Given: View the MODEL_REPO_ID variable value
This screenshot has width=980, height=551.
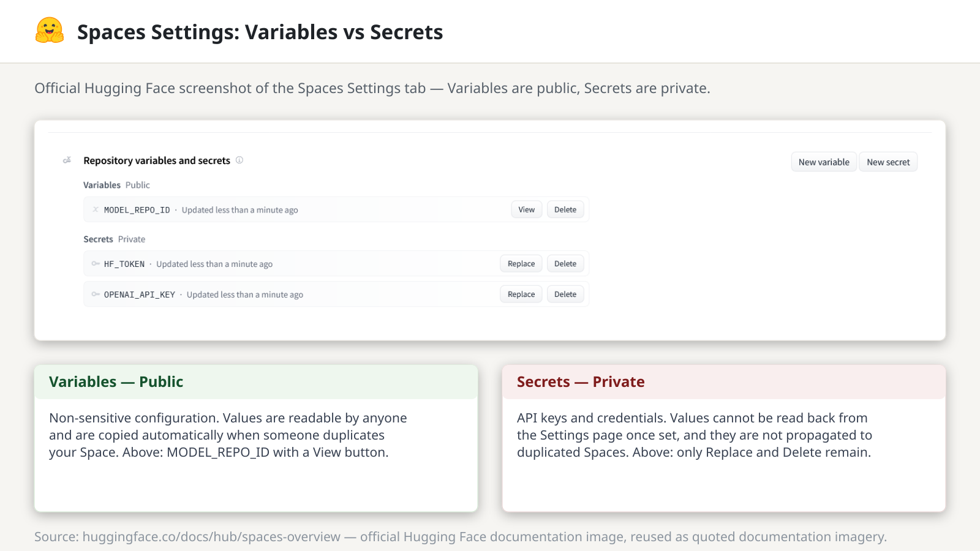Looking at the screenshot, I should point(527,209).
